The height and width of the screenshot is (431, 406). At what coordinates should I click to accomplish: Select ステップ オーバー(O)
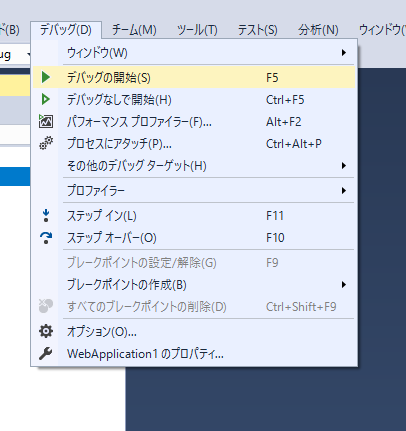tap(194, 238)
